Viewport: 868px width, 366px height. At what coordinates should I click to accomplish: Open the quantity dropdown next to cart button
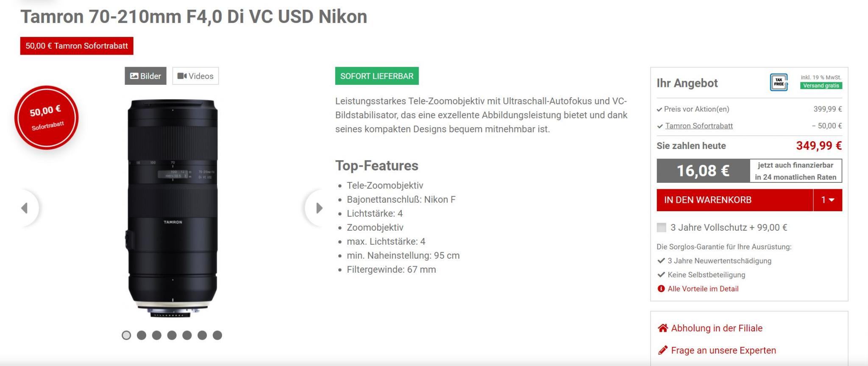[x=827, y=200]
